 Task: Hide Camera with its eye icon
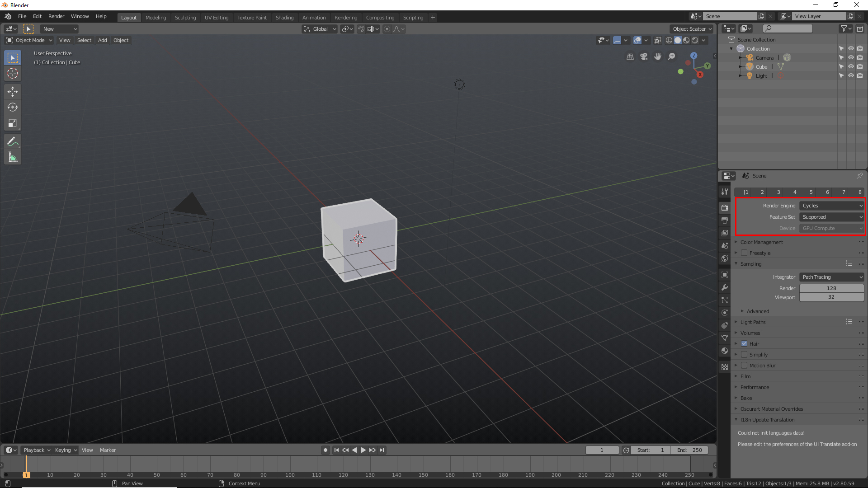(x=851, y=57)
